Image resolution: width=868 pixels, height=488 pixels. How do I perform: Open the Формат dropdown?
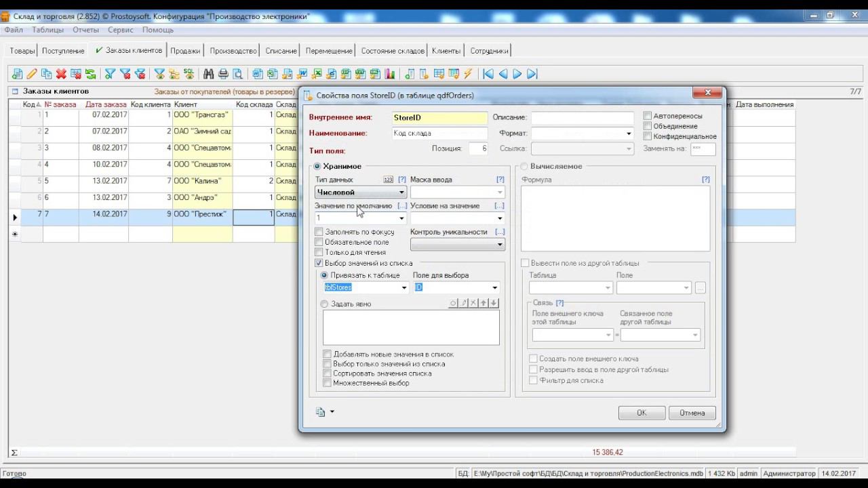coord(629,134)
